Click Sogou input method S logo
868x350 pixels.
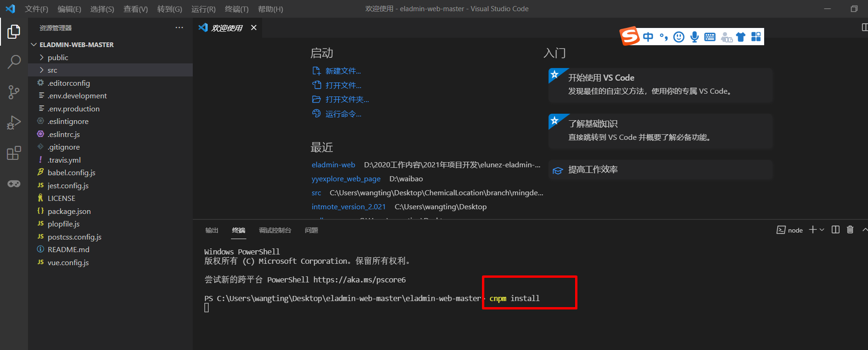[630, 36]
